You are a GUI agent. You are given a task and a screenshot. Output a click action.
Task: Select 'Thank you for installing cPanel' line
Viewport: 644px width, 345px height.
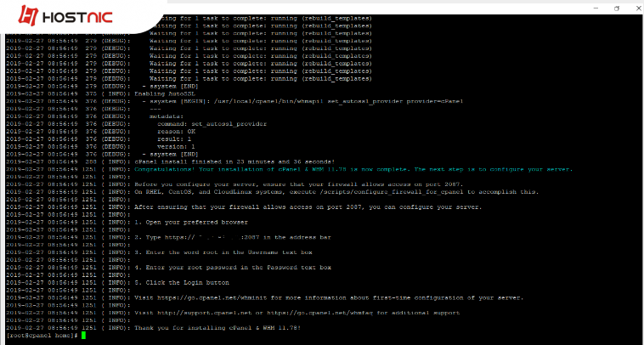(x=217, y=328)
